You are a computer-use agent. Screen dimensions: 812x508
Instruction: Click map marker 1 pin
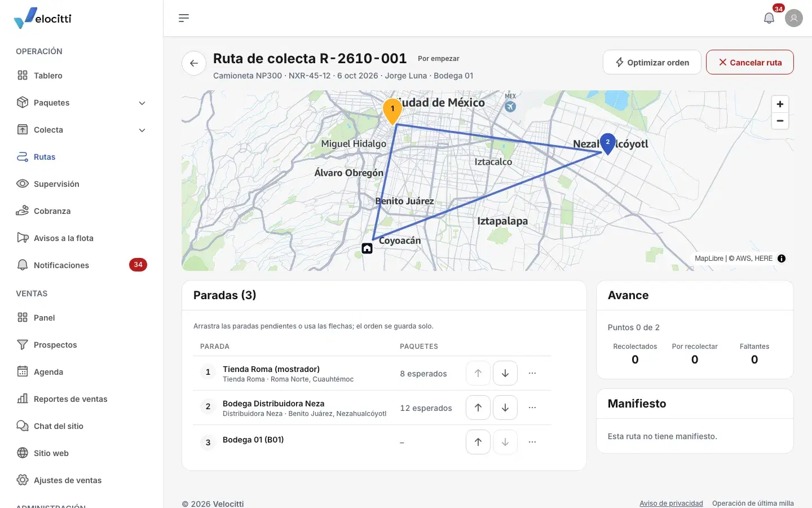pos(392,111)
